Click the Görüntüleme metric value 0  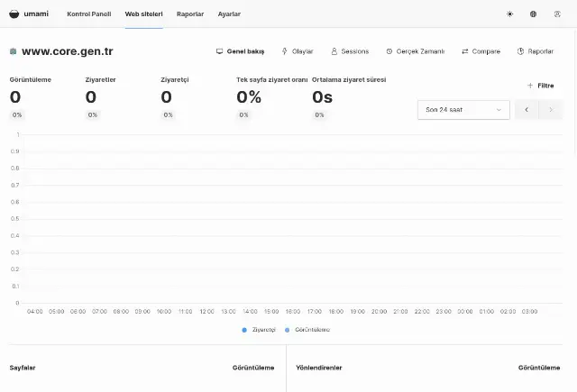(x=15, y=97)
